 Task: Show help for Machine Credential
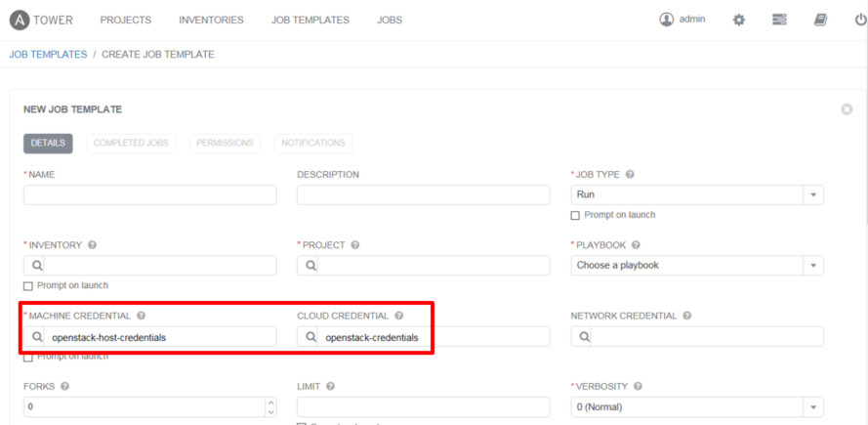(x=142, y=316)
